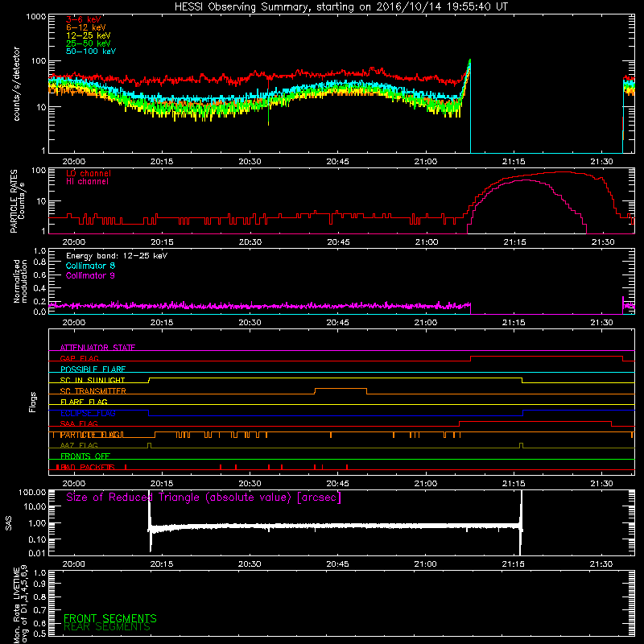This screenshot has width=644, height=644.
Task: Click the 0.9 tick on LIVETIME plot axis
Action: coord(39,584)
